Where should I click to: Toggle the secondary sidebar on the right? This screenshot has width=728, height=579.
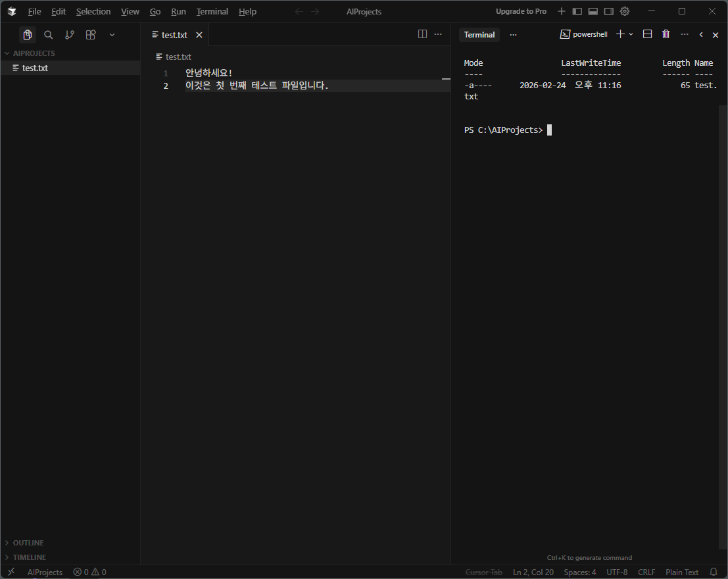[608, 11]
